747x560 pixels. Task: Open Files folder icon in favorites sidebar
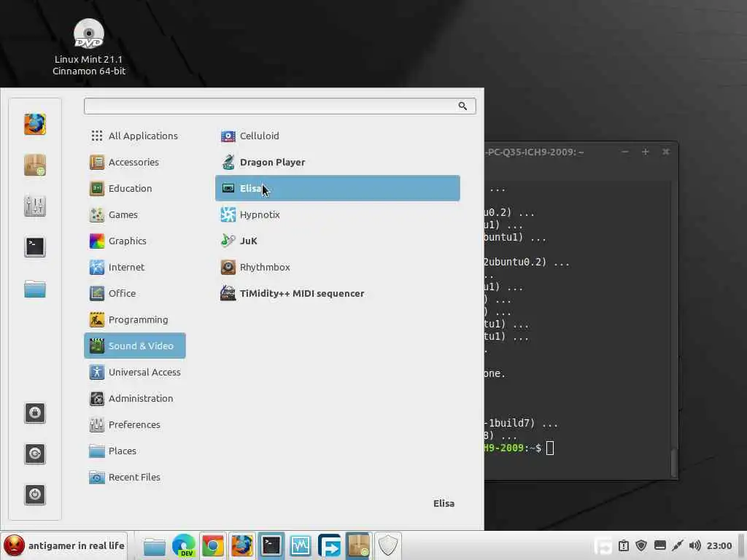coord(35,289)
